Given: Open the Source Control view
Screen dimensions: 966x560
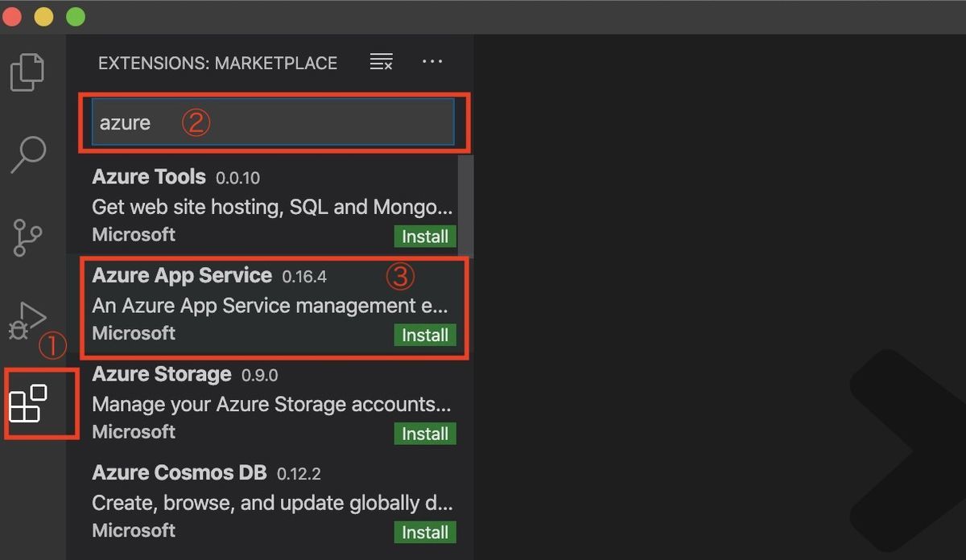Looking at the screenshot, I should coord(28,237).
